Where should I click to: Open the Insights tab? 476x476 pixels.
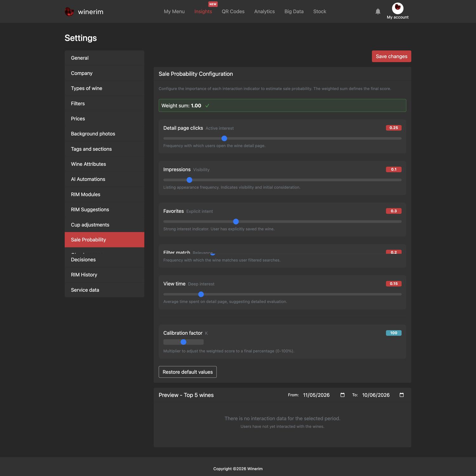click(203, 11)
